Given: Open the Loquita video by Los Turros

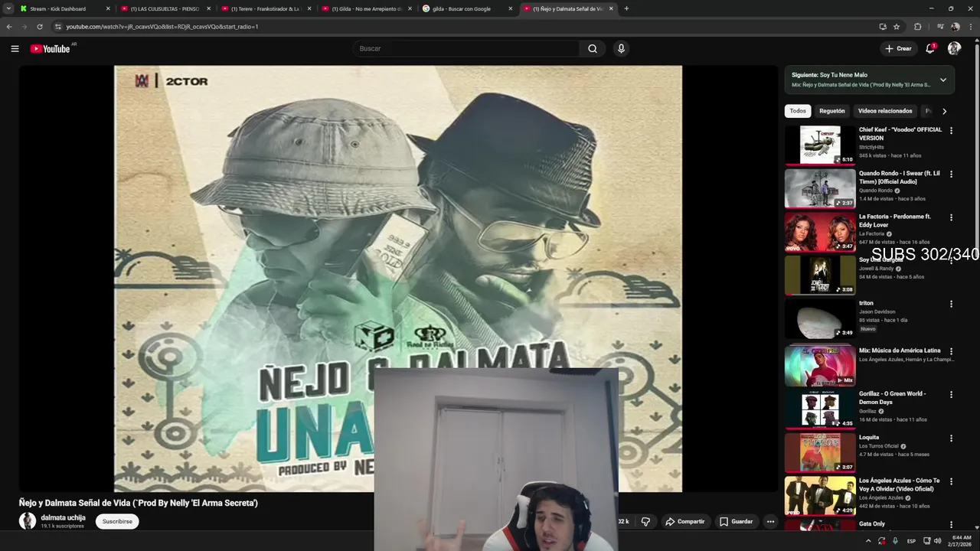Looking at the screenshot, I should click(x=820, y=453).
